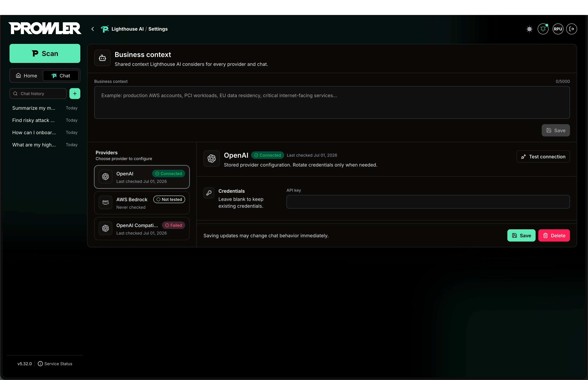The width and height of the screenshot is (588, 380).
Task: Select the OpenAI Compatible provider card
Action: coord(142,229)
